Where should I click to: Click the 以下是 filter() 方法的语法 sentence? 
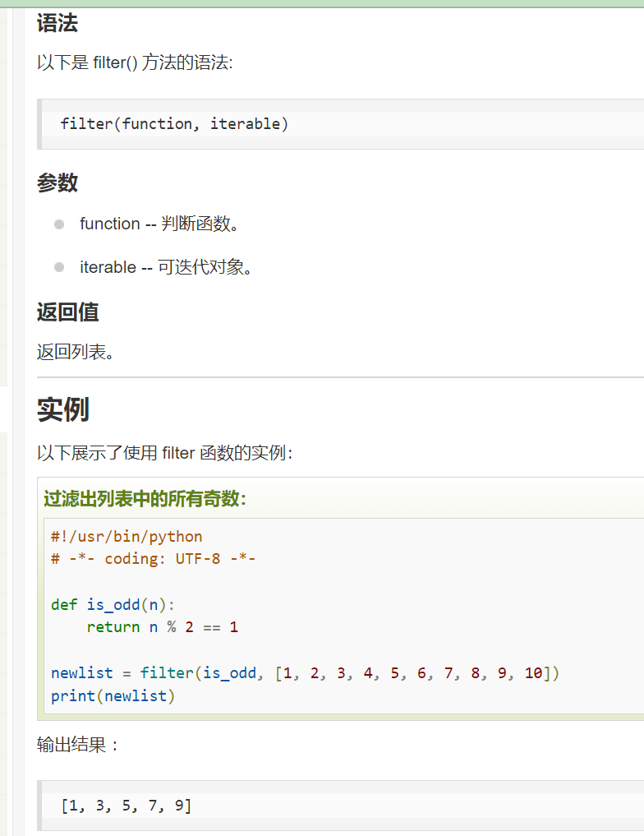click(135, 63)
